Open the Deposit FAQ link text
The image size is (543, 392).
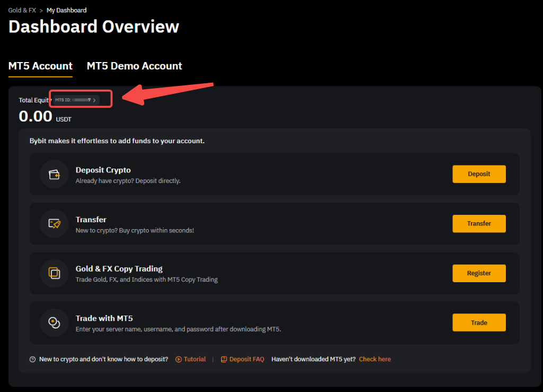click(247, 360)
